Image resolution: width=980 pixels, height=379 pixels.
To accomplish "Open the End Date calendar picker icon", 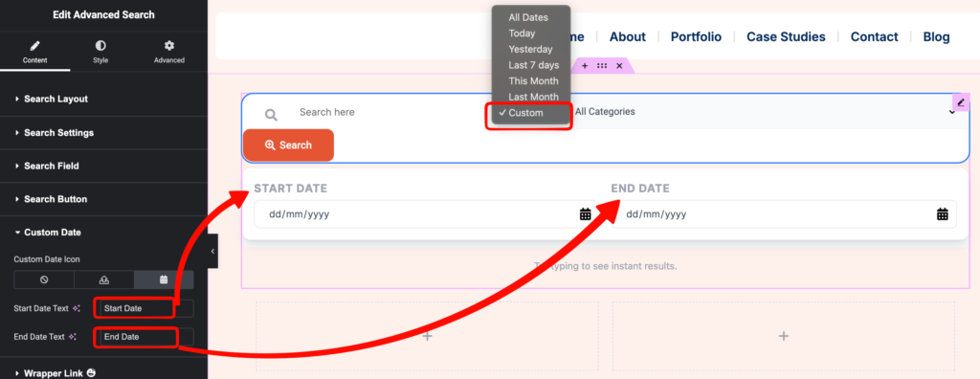I will click(x=943, y=213).
